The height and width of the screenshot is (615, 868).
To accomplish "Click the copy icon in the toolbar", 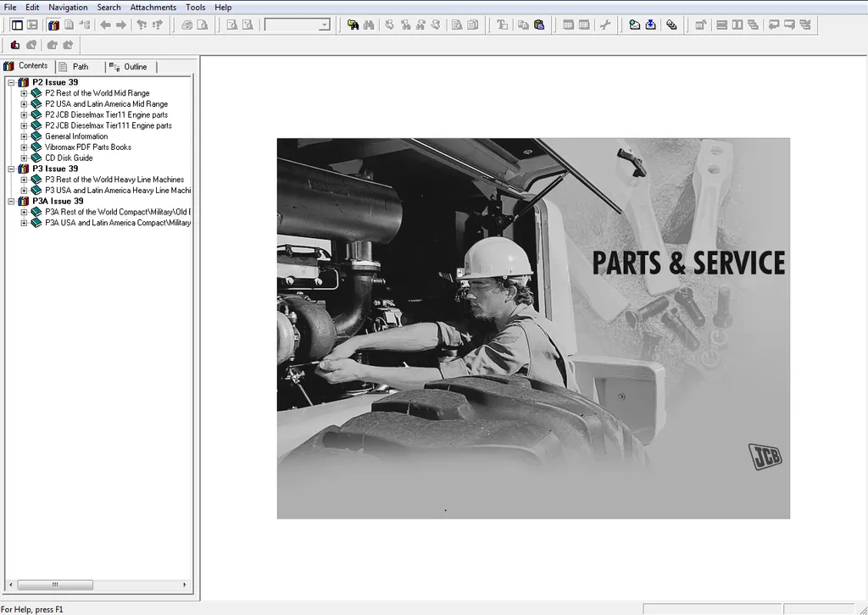I will click(x=523, y=25).
